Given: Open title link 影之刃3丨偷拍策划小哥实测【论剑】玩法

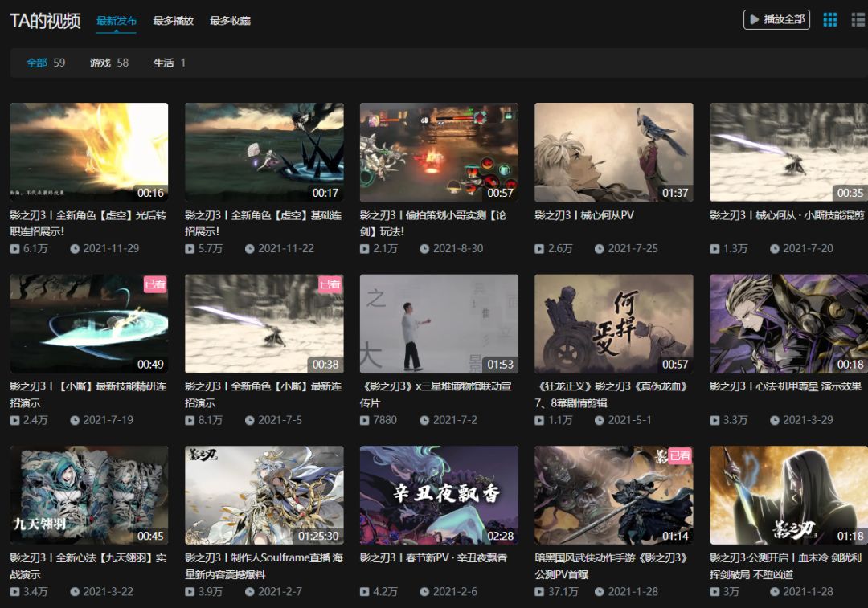Looking at the screenshot, I should click(433, 223).
